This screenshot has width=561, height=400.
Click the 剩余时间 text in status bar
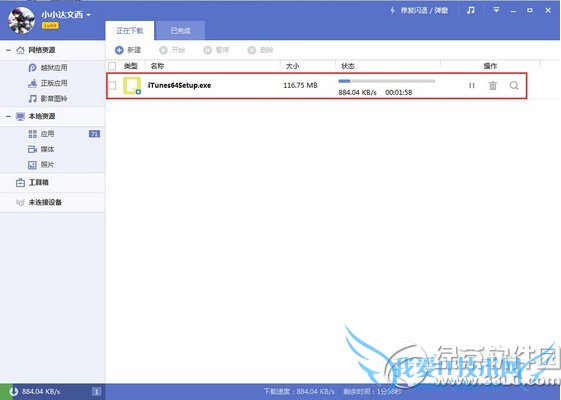(372, 392)
